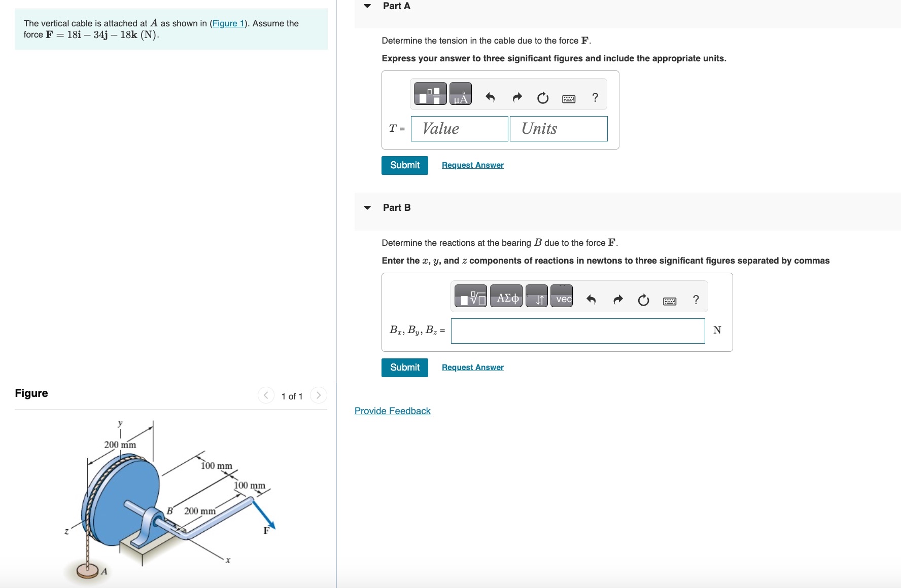901x588 pixels.
Task: Open the templates tool in Part A toolbar
Action: click(430, 94)
